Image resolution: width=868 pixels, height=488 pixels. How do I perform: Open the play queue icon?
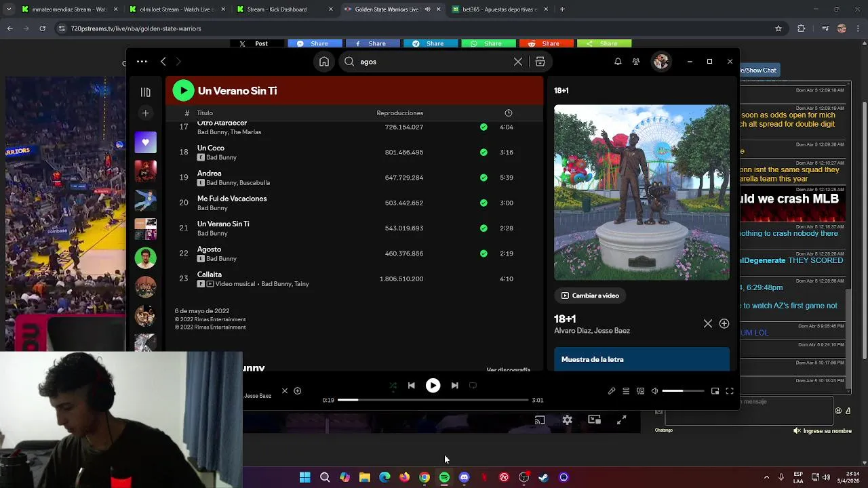(626, 391)
